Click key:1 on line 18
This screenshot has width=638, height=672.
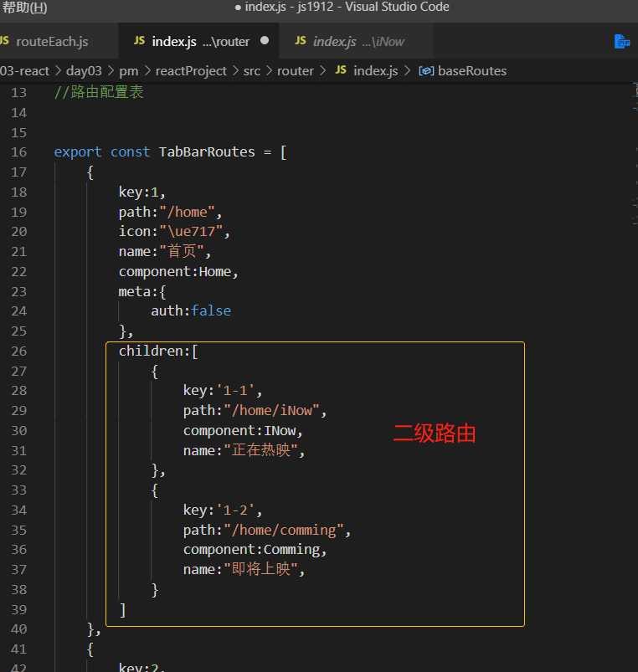(138, 192)
